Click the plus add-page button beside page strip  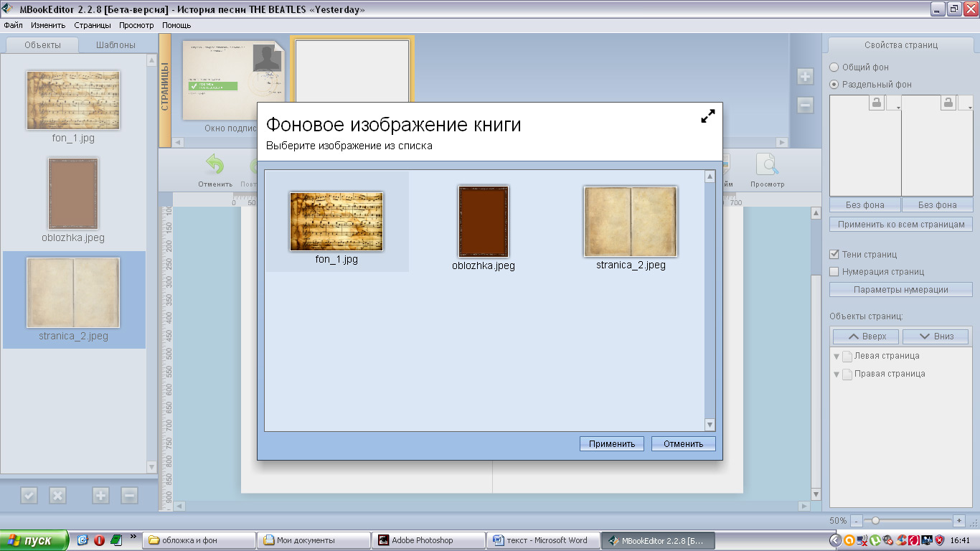805,77
